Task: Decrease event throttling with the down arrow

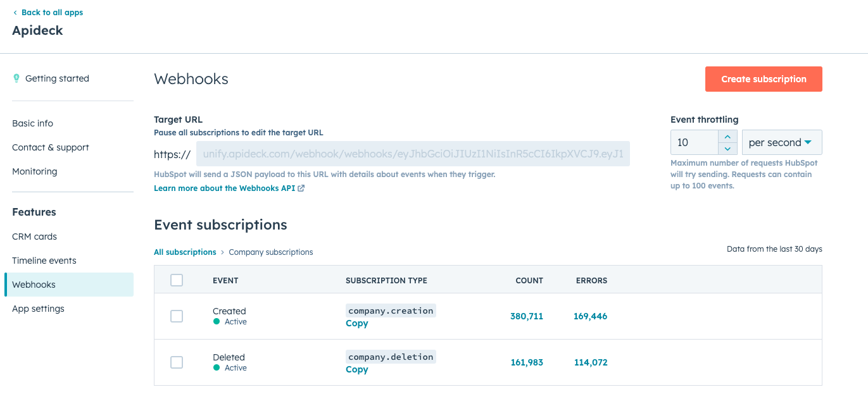Action: tap(727, 149)
